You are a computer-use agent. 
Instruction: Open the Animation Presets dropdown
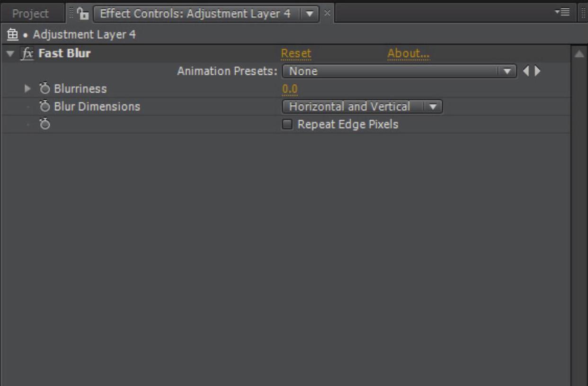tap(399, 71)
